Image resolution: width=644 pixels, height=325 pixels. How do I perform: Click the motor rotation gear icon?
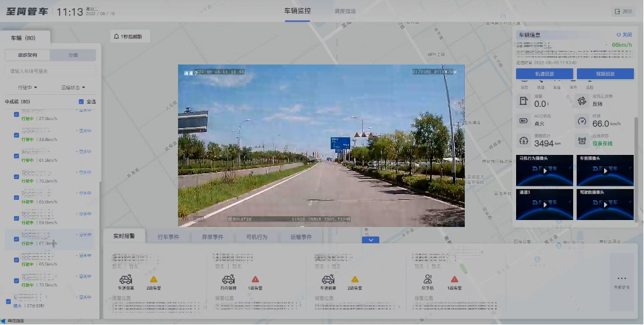(x=583, y=101)
